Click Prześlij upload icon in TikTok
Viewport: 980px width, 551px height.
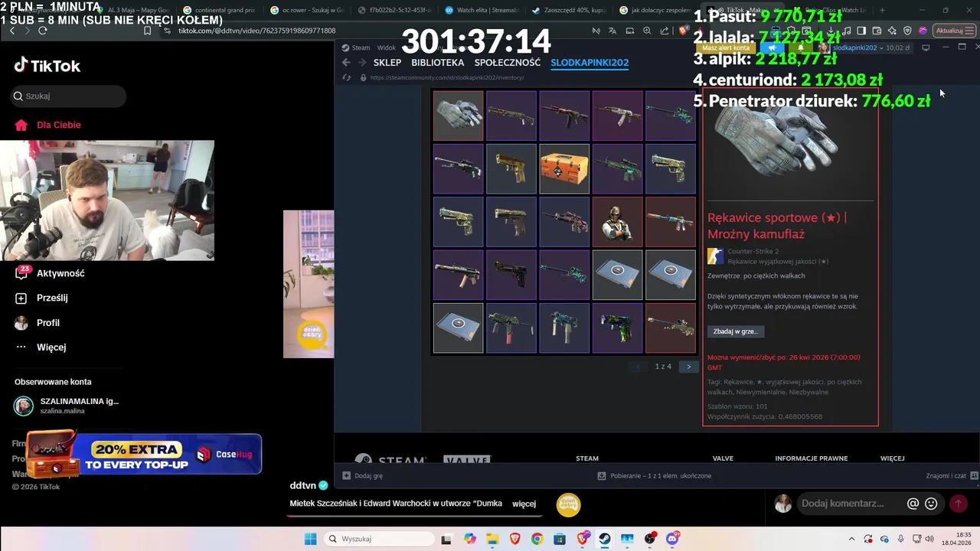tap(41, 298)
